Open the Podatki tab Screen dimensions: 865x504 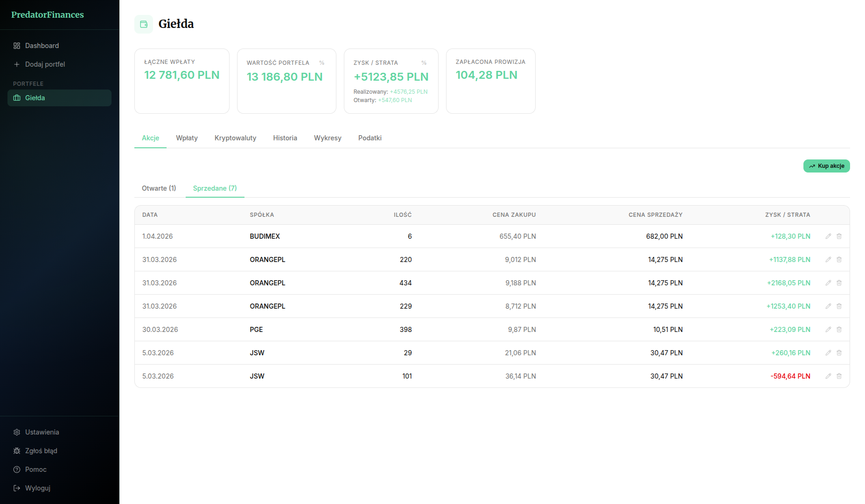pyautogui.click(x=370, y=138)
